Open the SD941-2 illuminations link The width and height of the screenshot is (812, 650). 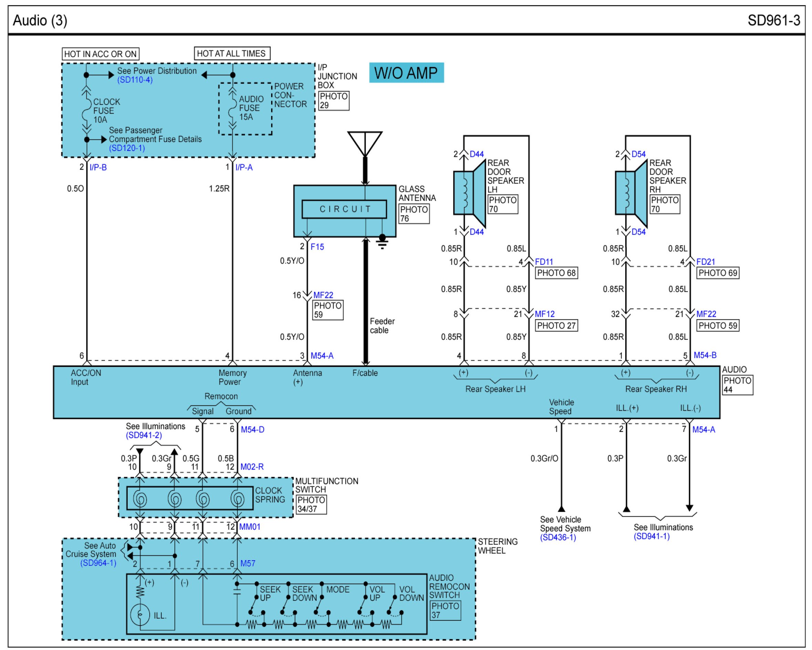[144, 435]
